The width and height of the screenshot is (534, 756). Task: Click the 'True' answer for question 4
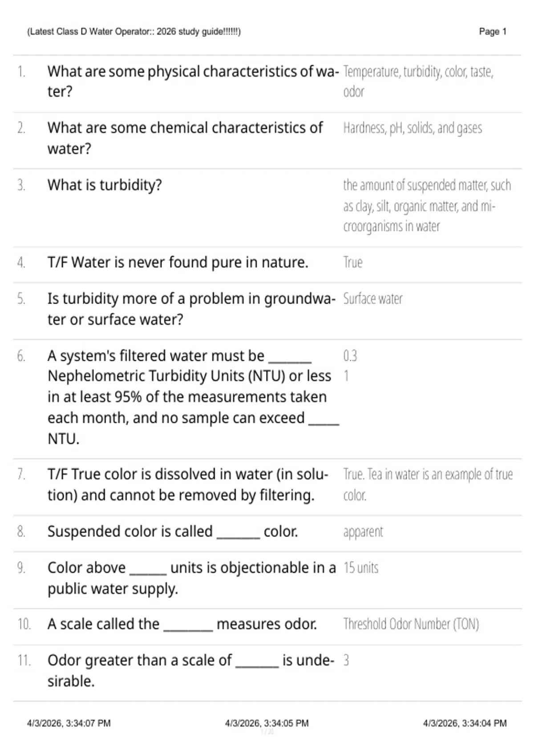point(353,262)
